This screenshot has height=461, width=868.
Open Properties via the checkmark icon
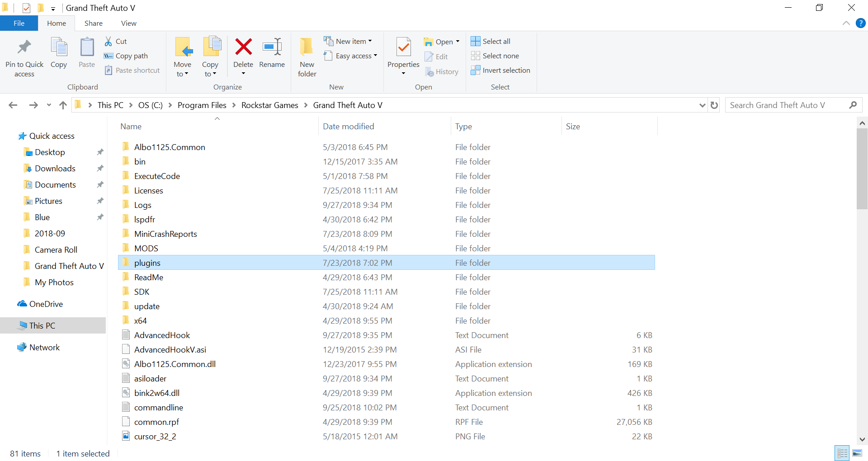point(403,47)
